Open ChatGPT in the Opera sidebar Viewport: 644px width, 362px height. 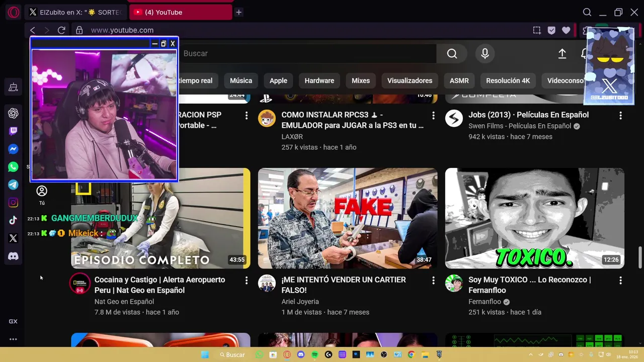[13, 113]
